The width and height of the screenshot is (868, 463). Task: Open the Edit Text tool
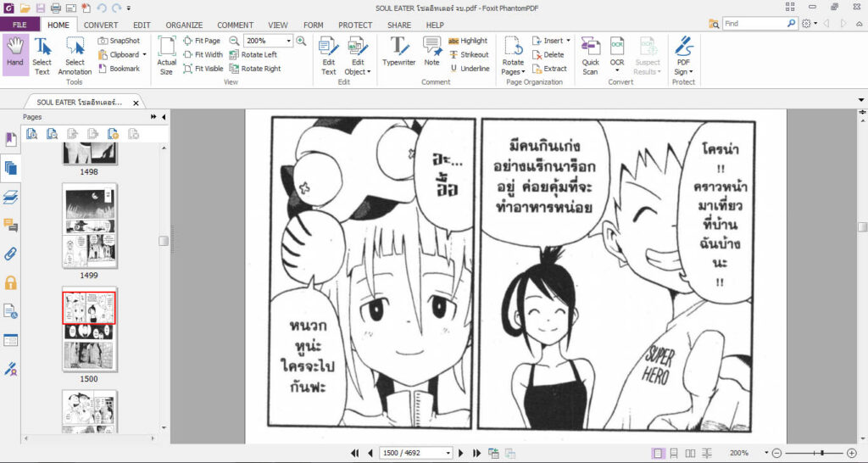point(329,55)
